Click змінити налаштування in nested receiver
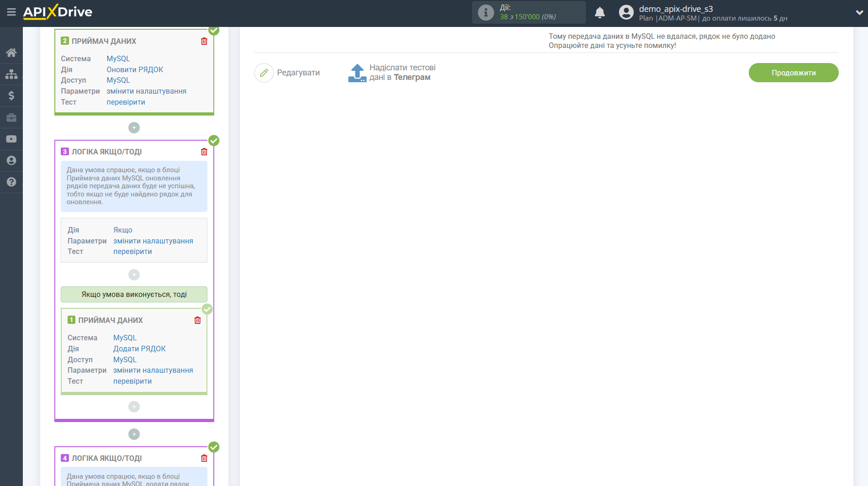The height and width of the screenshot is (486, 868). [x=153, y=370]
